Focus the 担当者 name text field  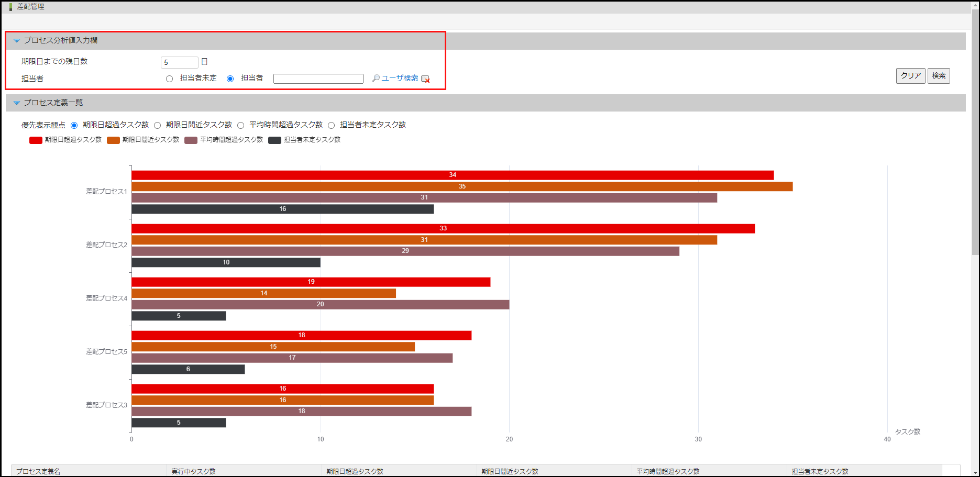coord(318,79)
